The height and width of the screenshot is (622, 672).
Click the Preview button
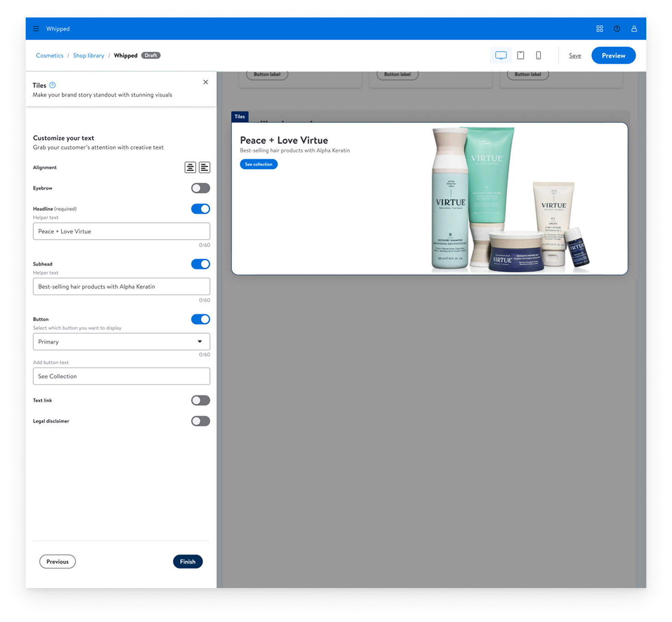pyautogui.click(x=613, y=56)
